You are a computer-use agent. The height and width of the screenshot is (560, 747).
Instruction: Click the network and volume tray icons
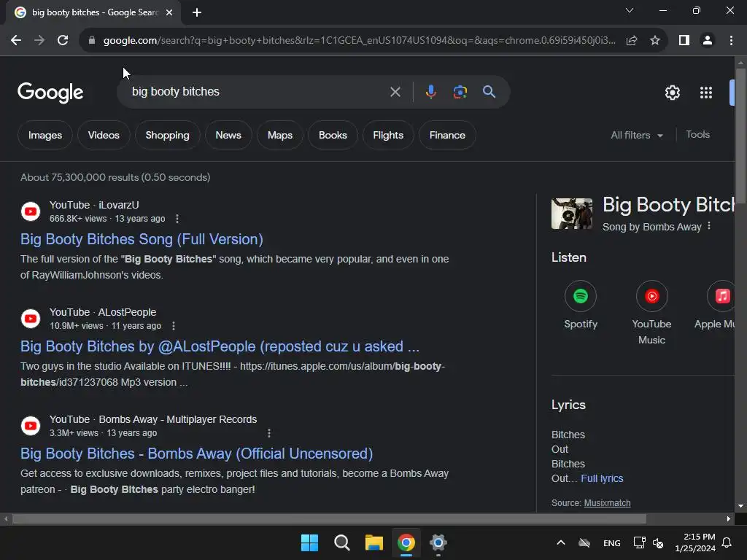(x=649, y=542)
